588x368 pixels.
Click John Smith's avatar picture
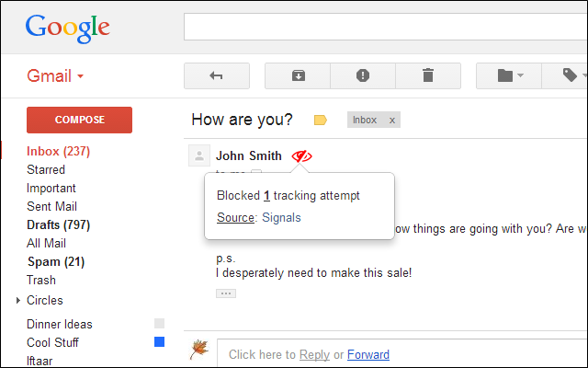pos(199,155)
